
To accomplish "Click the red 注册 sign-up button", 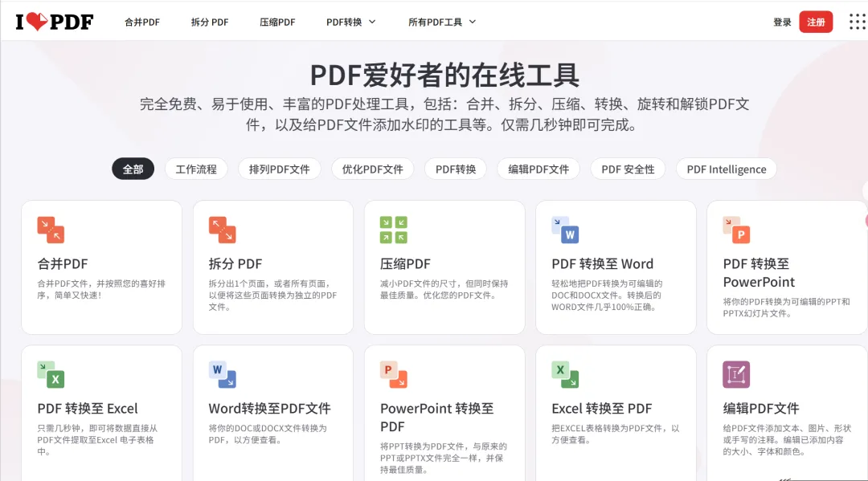I will click(816, 22).
